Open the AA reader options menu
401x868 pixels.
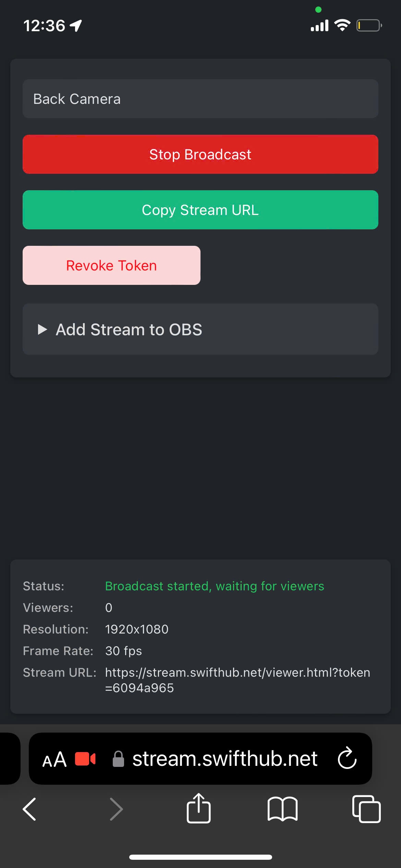click(x=54, y=759)
